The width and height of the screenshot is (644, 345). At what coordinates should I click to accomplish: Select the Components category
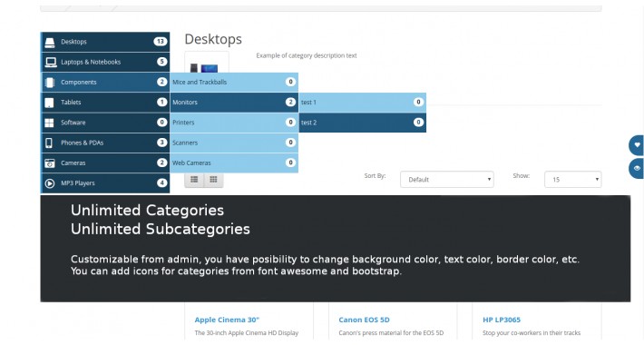coord(105,83)
